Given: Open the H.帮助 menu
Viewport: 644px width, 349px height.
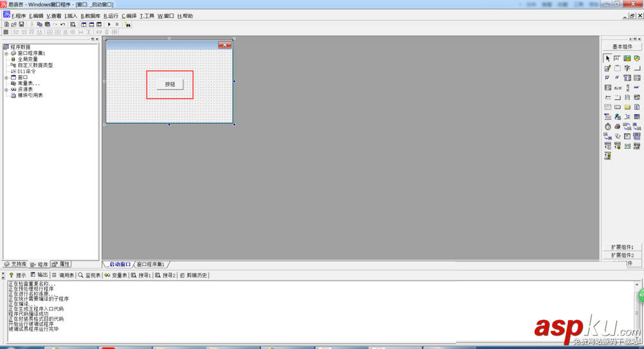Looking at the screenshot, I should pyautogui.click(x=185, y=16).
